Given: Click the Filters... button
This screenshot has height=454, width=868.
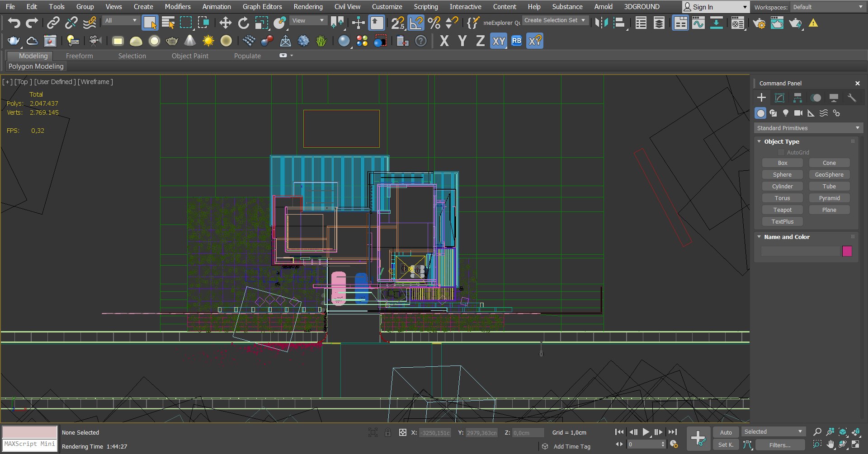Looking at the screenshot, I should pos(780,445).
